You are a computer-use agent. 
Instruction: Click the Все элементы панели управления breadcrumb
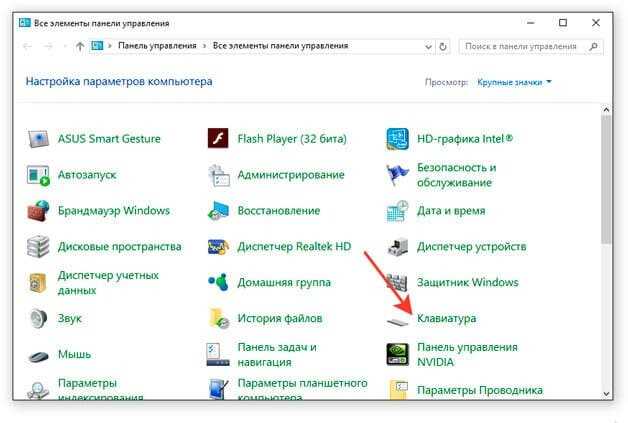tap(280, 46)
